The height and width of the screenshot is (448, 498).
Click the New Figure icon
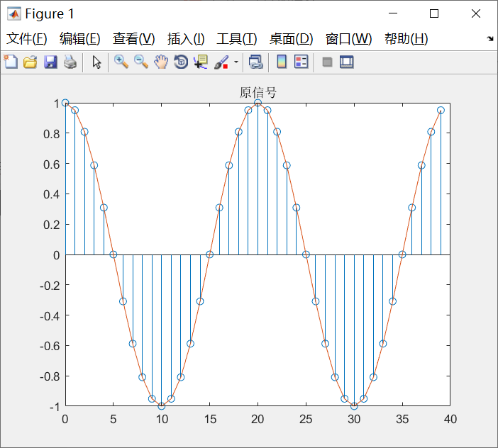click(11, 62)
